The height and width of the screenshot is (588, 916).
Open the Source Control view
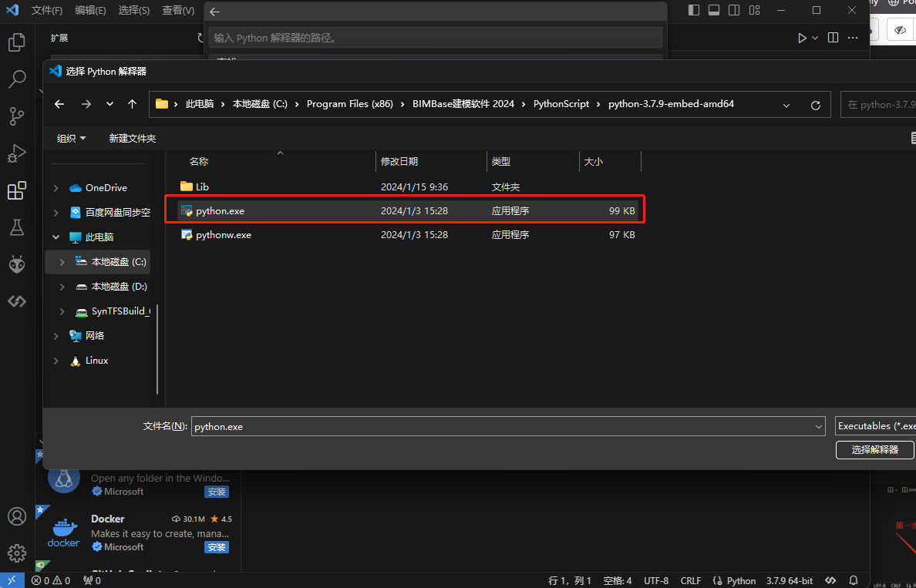(x=17, y=116)
